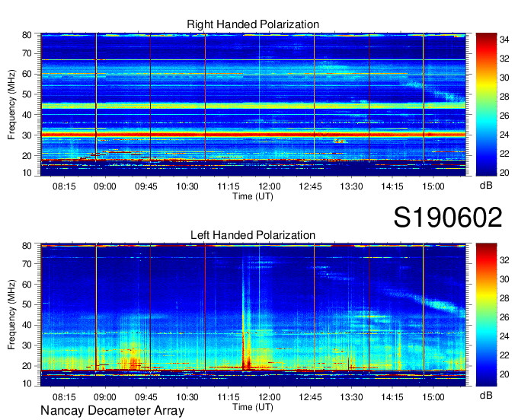Click the 09:00 tick under Left Handed plot

click(x=105, y=397)
